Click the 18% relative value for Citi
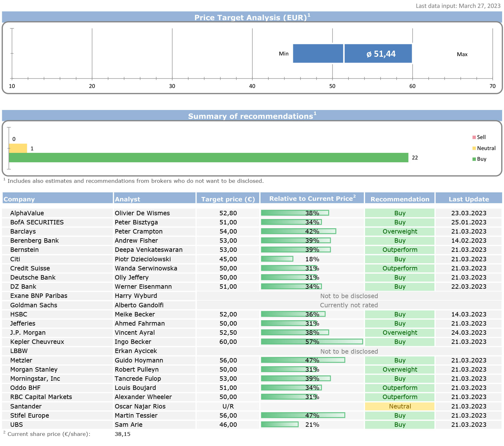 312,259
